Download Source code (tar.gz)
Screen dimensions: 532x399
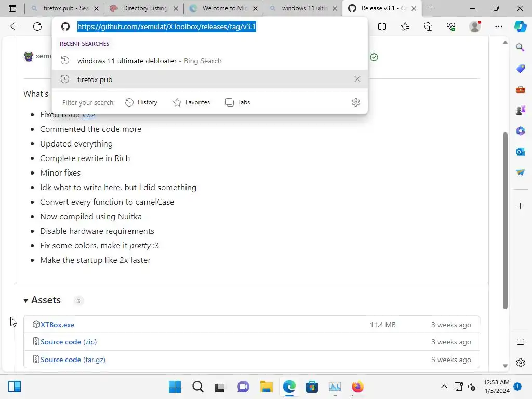tap(73, 360)
